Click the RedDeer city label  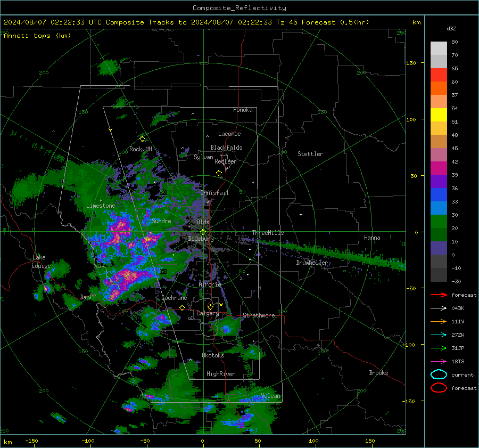[226, 161]
